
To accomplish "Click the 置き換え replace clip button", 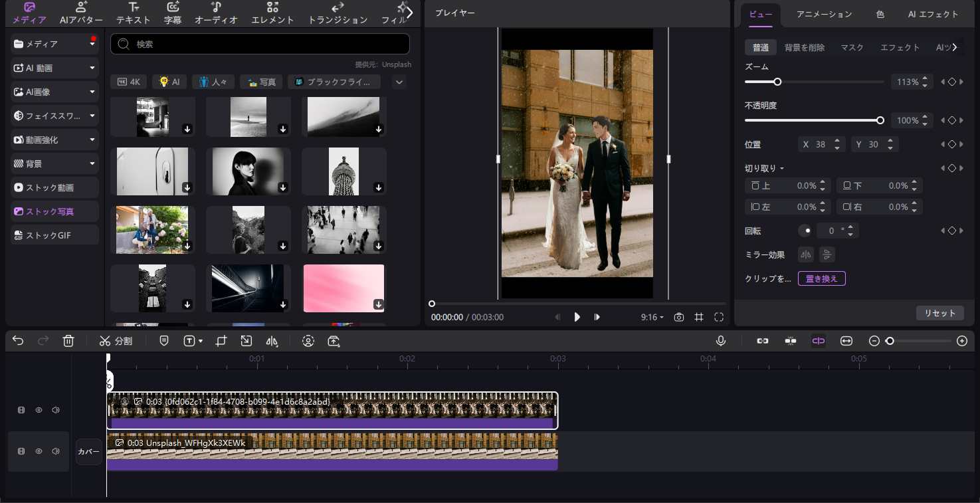I will [x=821, y=278].
